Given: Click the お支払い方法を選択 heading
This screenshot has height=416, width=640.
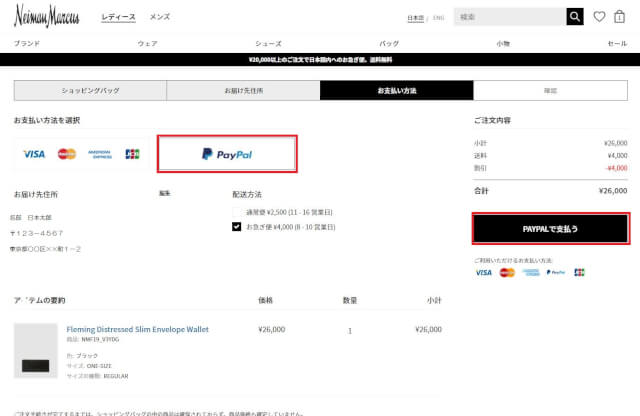Looking at the screenshot, I should [47, 120].
